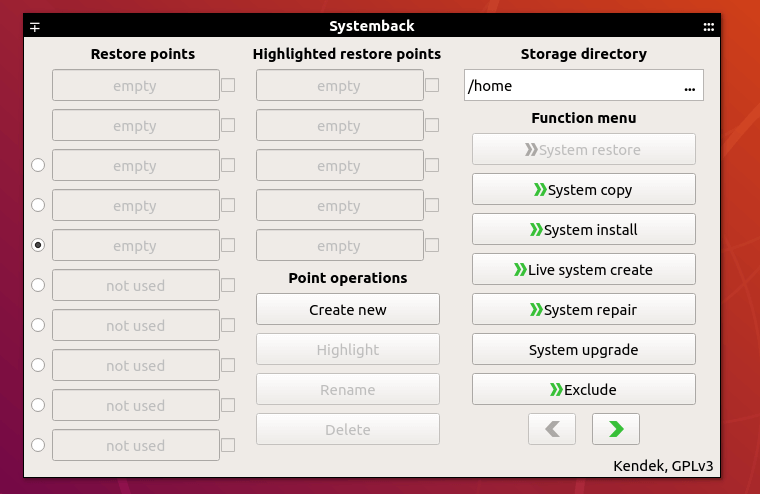The image size is (760, 494).
Task: Click the grid dots icon in title bar
Action: click(x=708, y=27)
